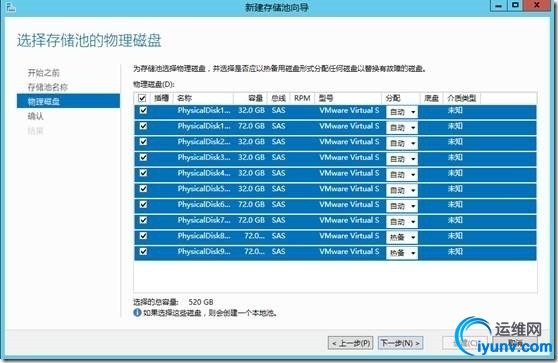Click VMware Virtual S model in PhysicalDisk7 row
This screenshot has height=363, width=558.
(349, 220)
